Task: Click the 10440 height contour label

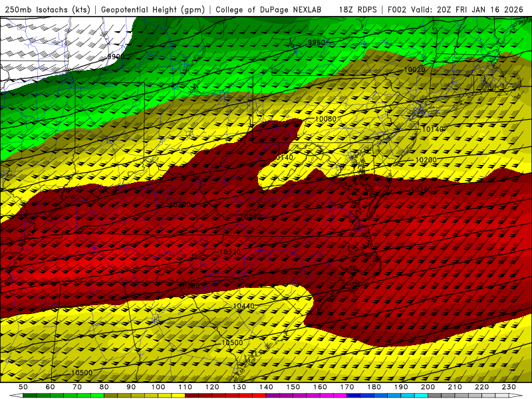Action: point(243,306)
